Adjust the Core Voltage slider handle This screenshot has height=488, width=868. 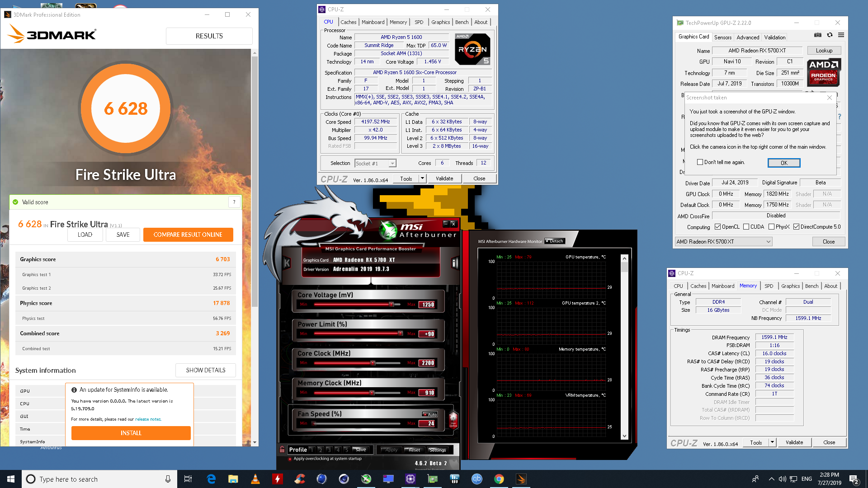(391, 305)
